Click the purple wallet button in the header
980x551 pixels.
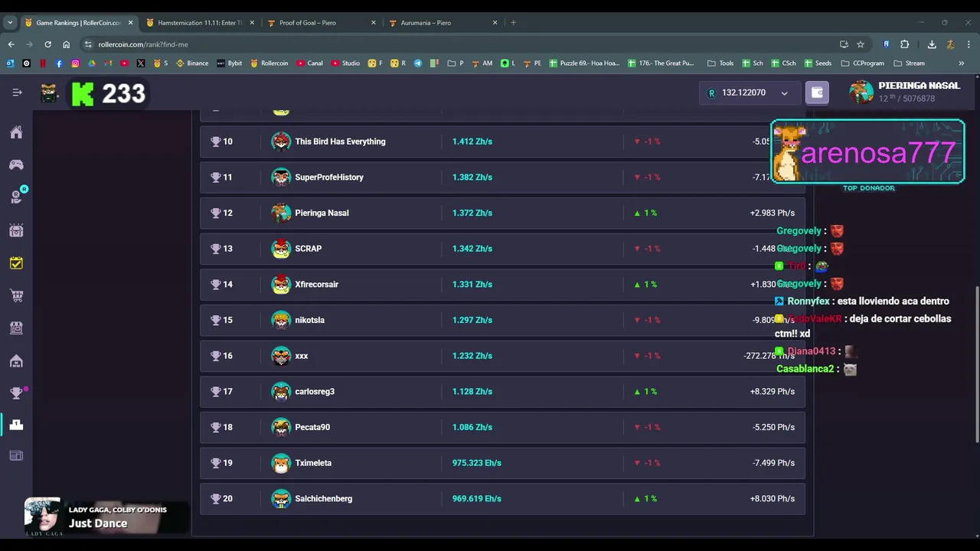817,93
